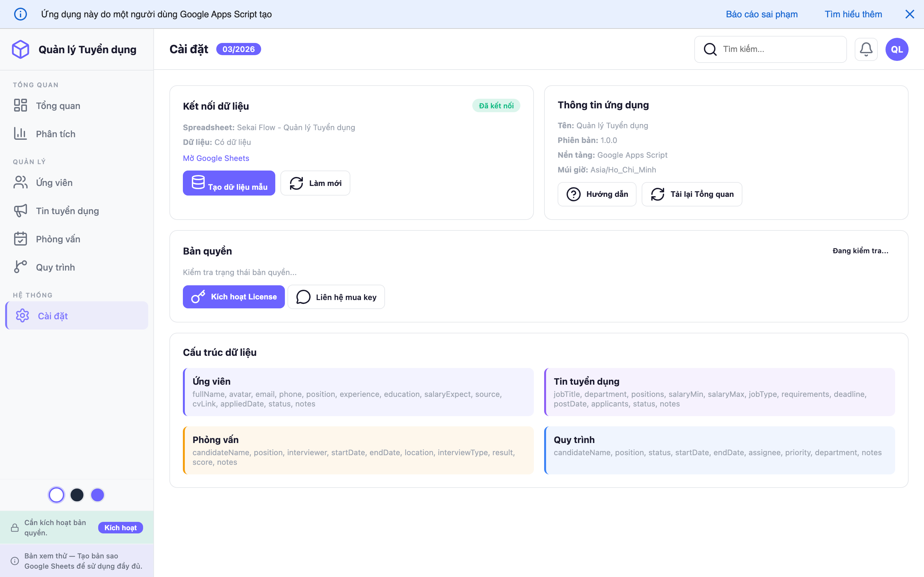The height and width of the screenshot is (577, 924).
Task: Select the white light theme swatch
Action: pyautogui.click(x=56, y=495)
